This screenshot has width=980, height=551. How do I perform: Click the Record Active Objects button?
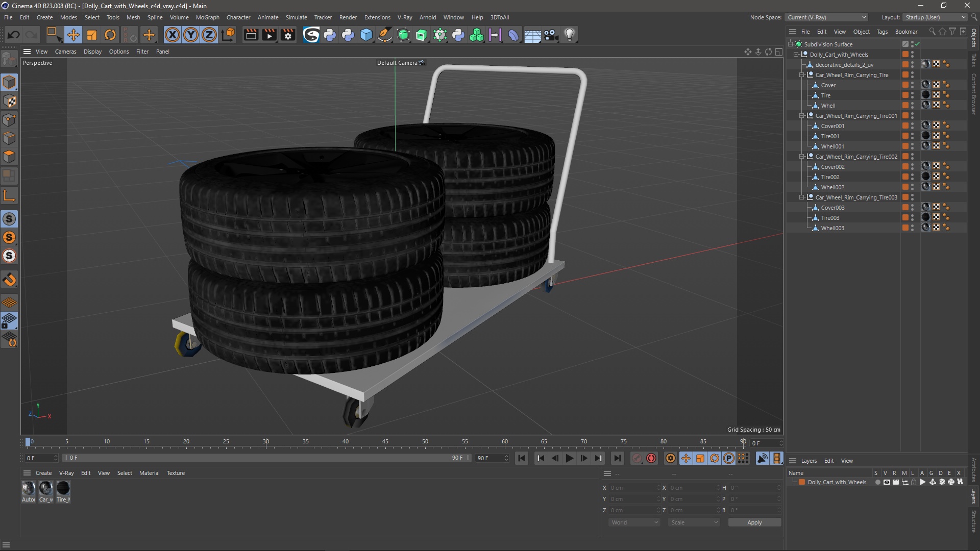[651, 458]
